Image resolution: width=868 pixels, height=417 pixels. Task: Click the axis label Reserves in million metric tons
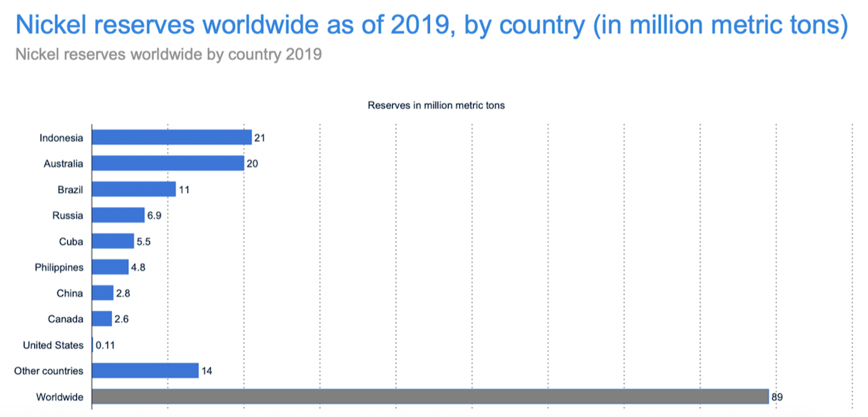[436, 105]
